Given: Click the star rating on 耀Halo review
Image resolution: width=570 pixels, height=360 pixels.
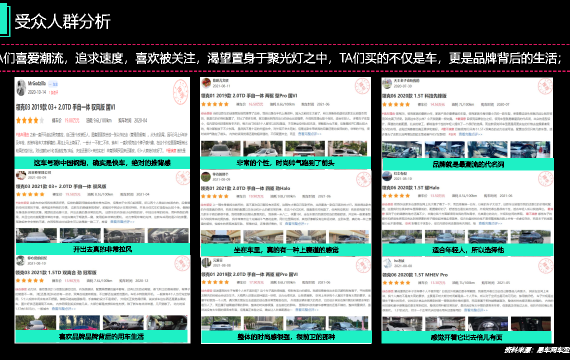Looking at the screenshot, I should tap(396, 196).
